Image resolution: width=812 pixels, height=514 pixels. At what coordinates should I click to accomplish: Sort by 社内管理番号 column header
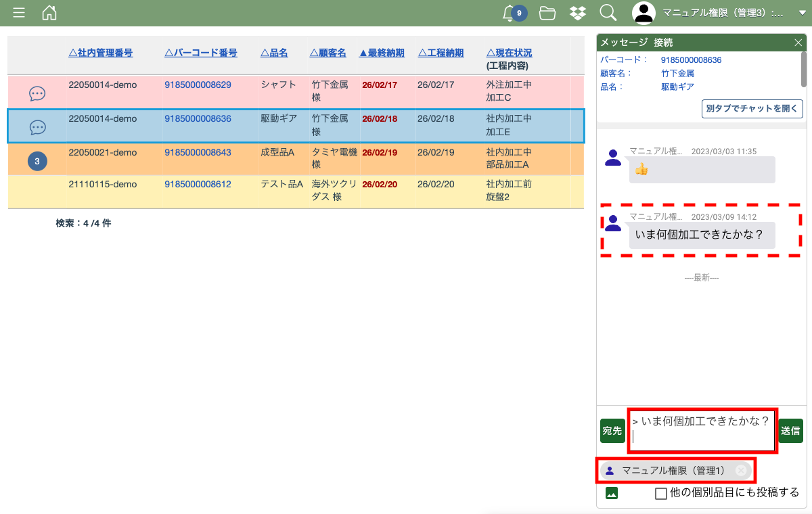pyautogui.click(x=101, y=53)
